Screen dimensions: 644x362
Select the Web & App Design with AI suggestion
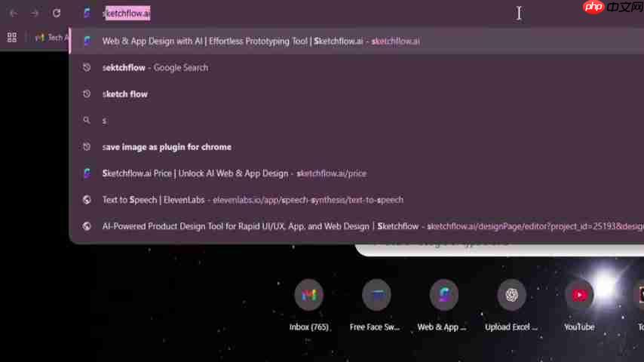[357, 41]
